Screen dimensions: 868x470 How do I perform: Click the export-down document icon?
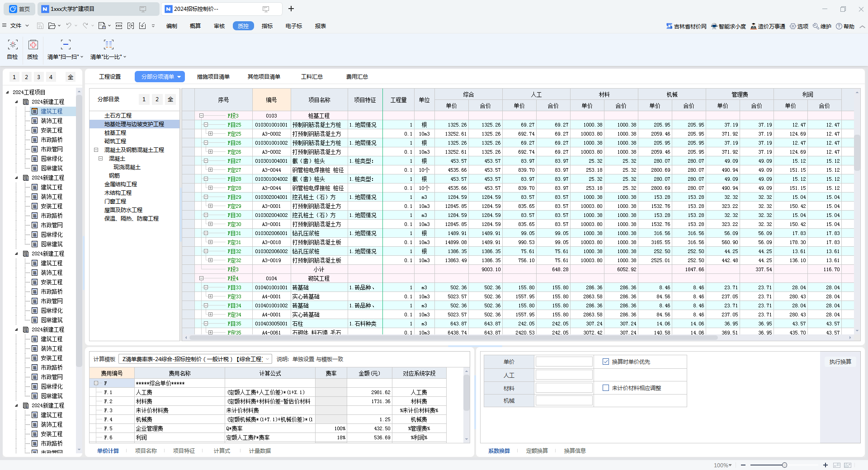click(x=142, y=26)
